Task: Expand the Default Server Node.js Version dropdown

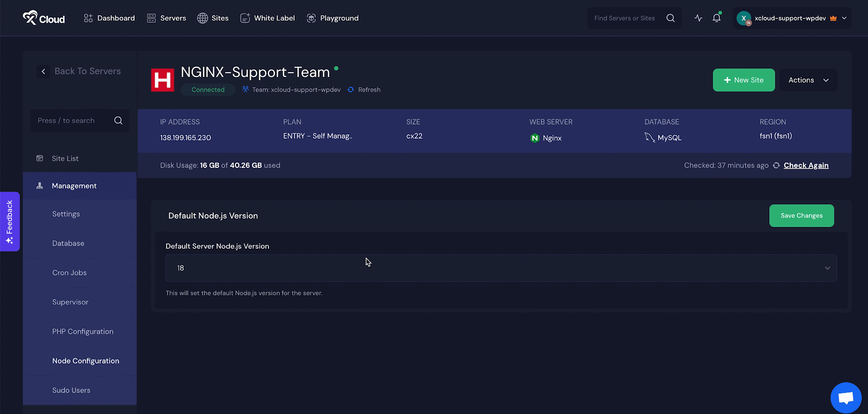Action: pos(501,268)
